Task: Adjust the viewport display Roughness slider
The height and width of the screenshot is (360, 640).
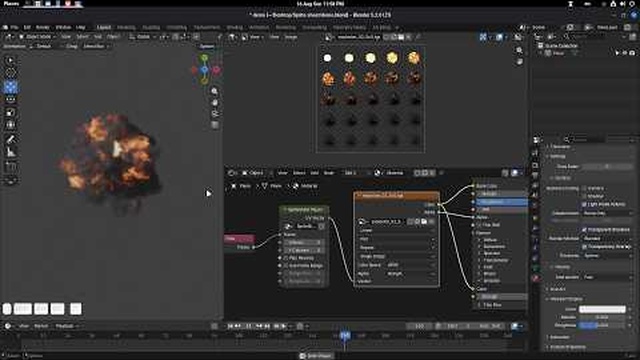Action: tap(602, 325)
